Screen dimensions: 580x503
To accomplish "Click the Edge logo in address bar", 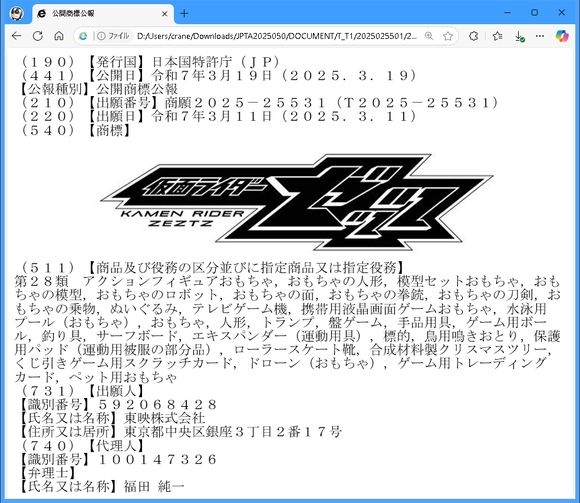I will tap(84, 36).
